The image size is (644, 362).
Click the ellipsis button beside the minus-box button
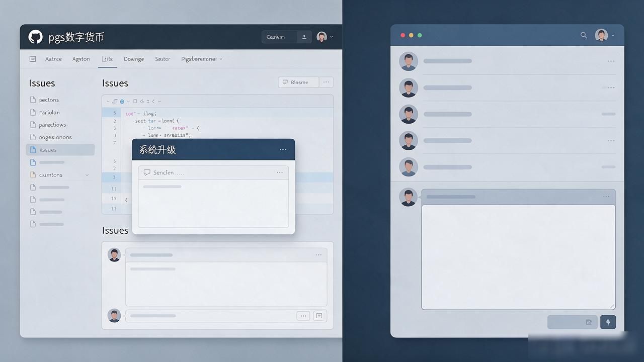(303, 316)
